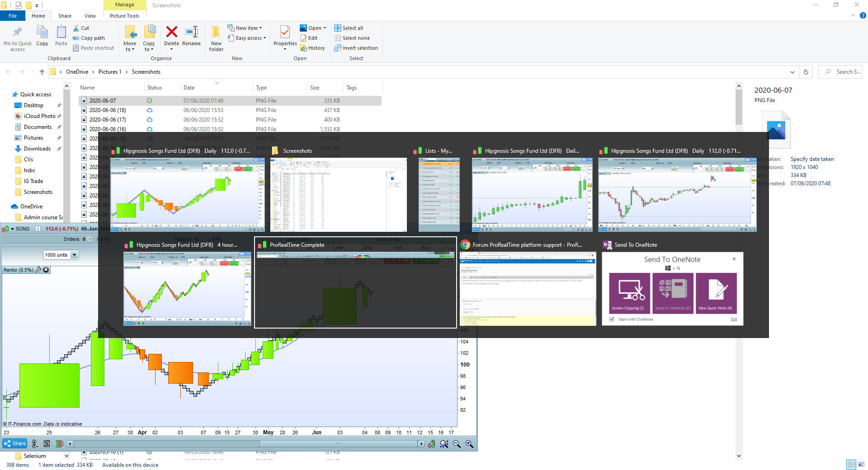Toggle Start with OneNote checkbox
868x470 pixels.
coord(612,319)
